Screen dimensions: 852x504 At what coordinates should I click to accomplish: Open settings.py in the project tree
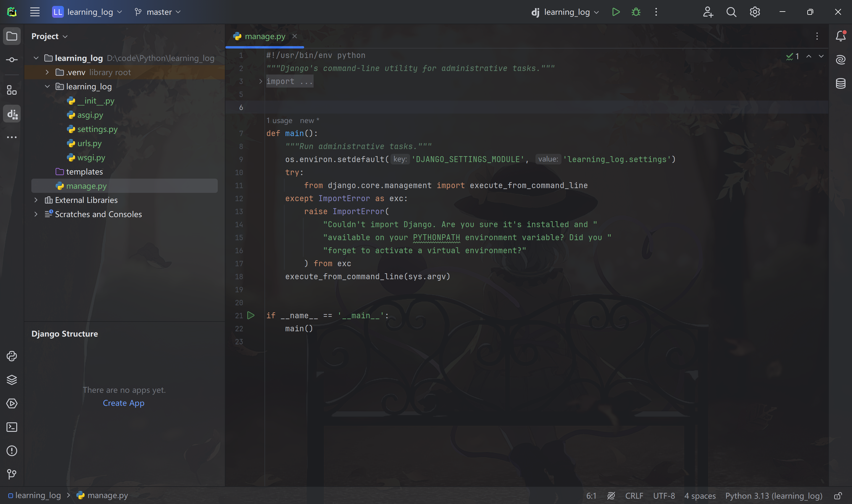tap(97, 129)
